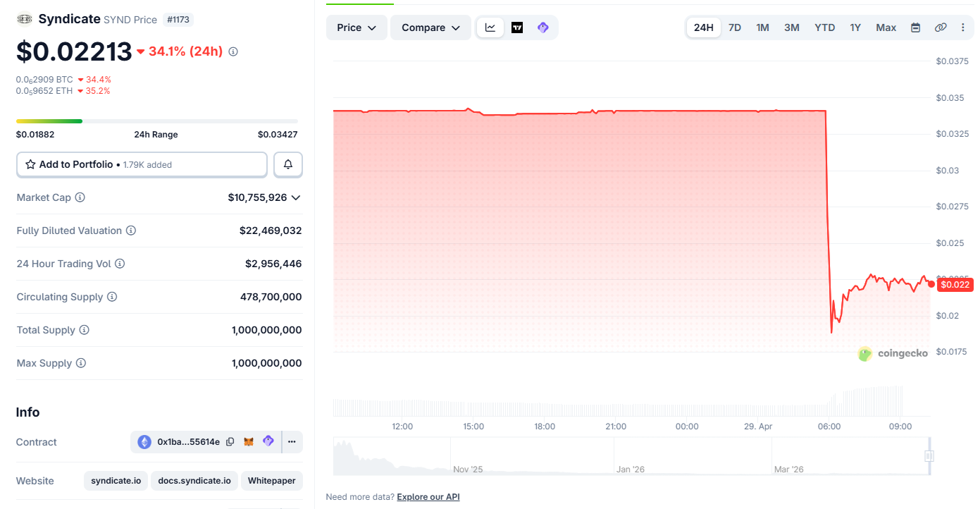Image resolution: width=980 pixels, height=509 pixels.
Task: Copy the contract address
Action: [230, 442]
